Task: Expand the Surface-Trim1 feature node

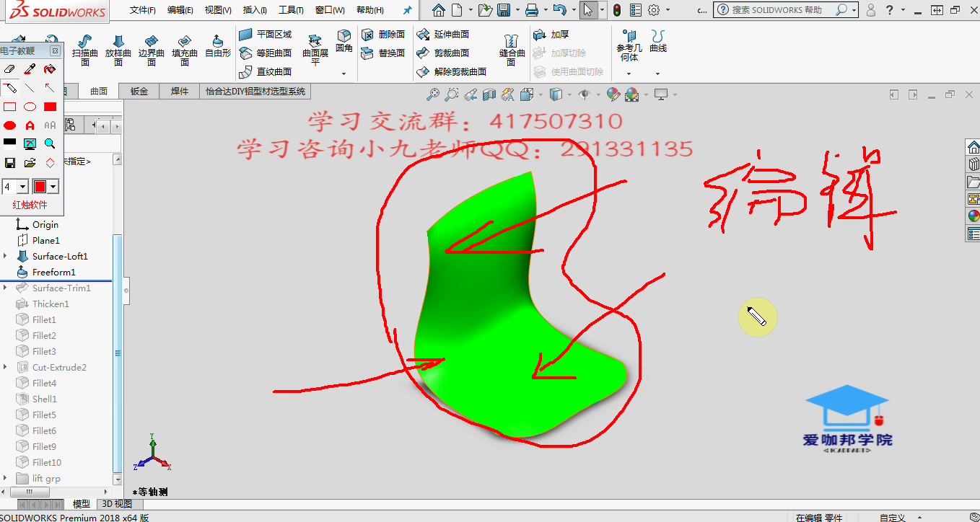Action: [6, 288]
